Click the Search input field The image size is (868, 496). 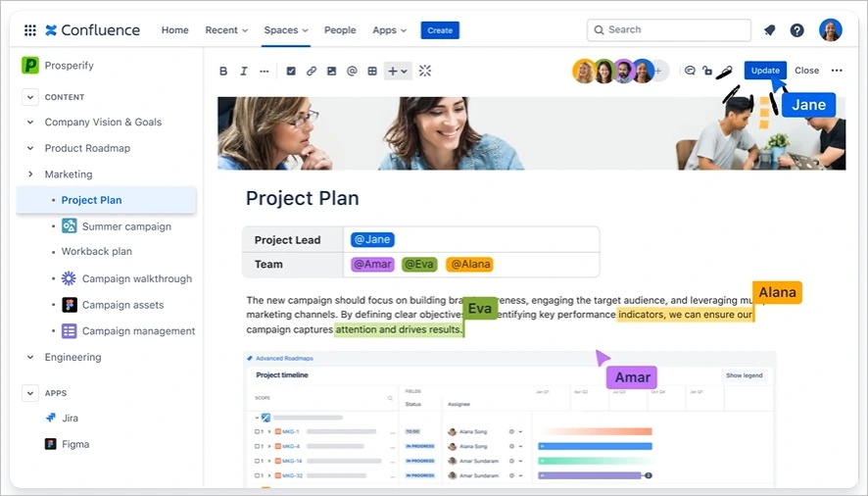coord(669,30)
